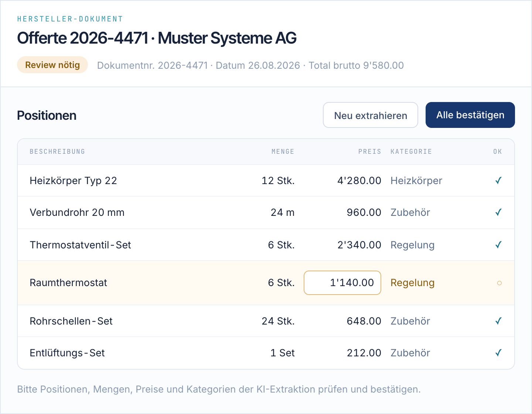The image size is (532, 414).
Task: Edit the Raumthermostat price field 1'140.00
Action: (342, 283)
